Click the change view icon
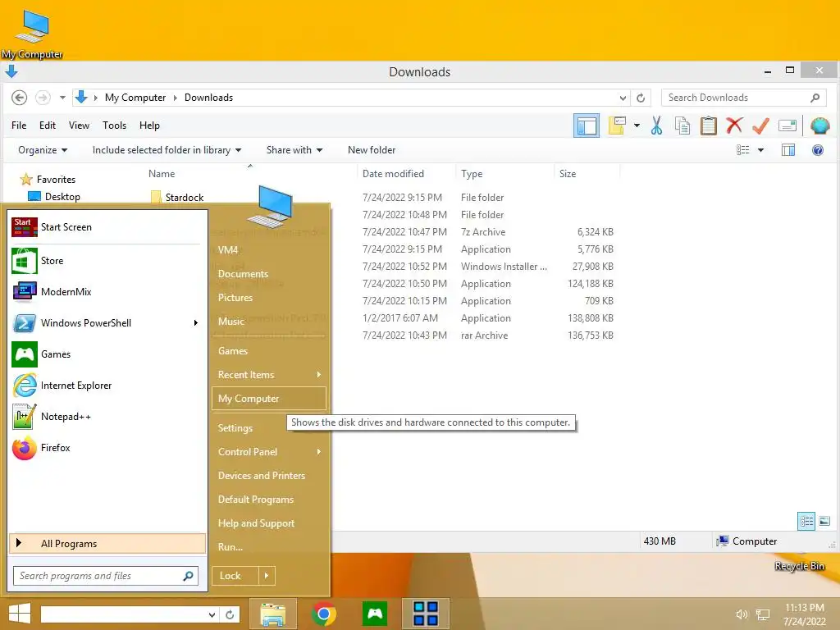840x630 pixels. 743,151
